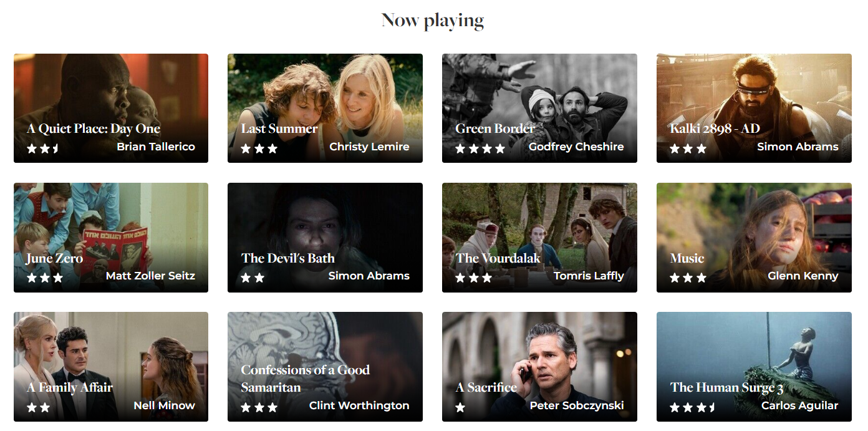Click the star rating under A Quiet Place: Day One
Image resolution: width=868 pixels, height=431 pixels.
(43, 149)
